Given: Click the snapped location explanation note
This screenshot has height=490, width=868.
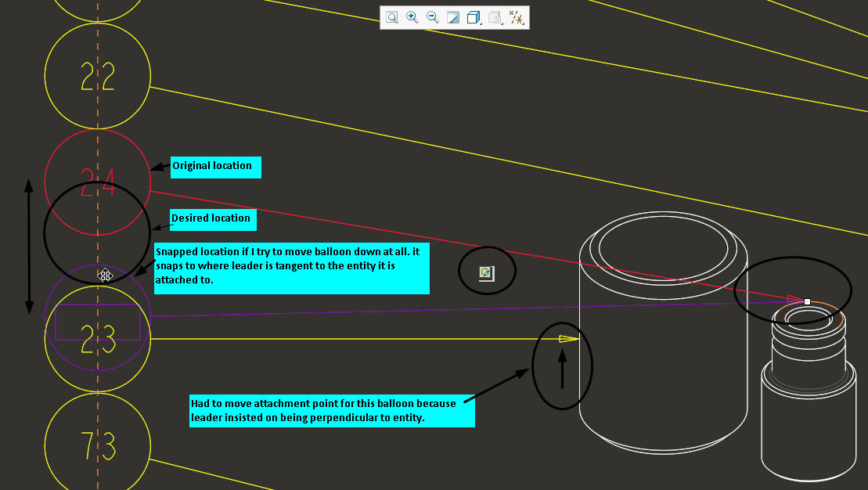Looking at the screenshot, I should 291,268.
